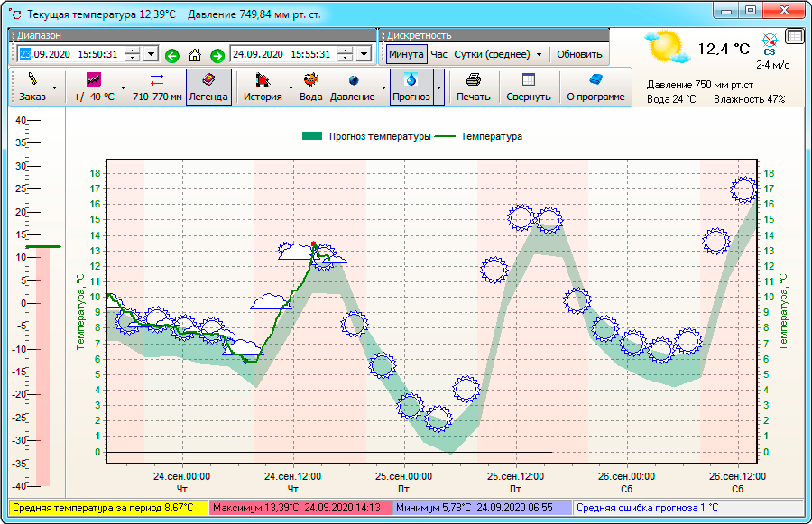Increment the end date with up spinner
Viewport: 812px width, 524px height.
[346, 51]
